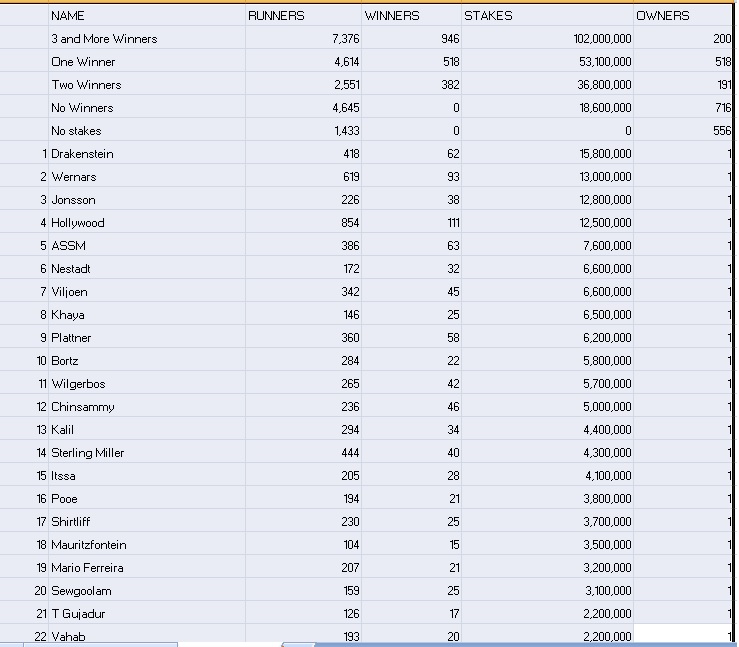Viewport: 739px width, 647px height.
Task: Select the "3 and More Winners" cell
Action: (x=104, y=39)
